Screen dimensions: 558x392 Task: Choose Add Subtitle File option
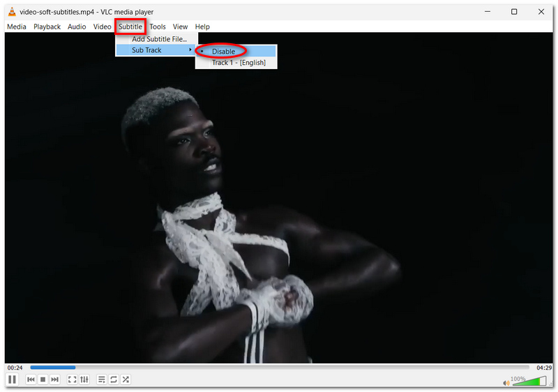pyautogui.click(x=156, y=39)
